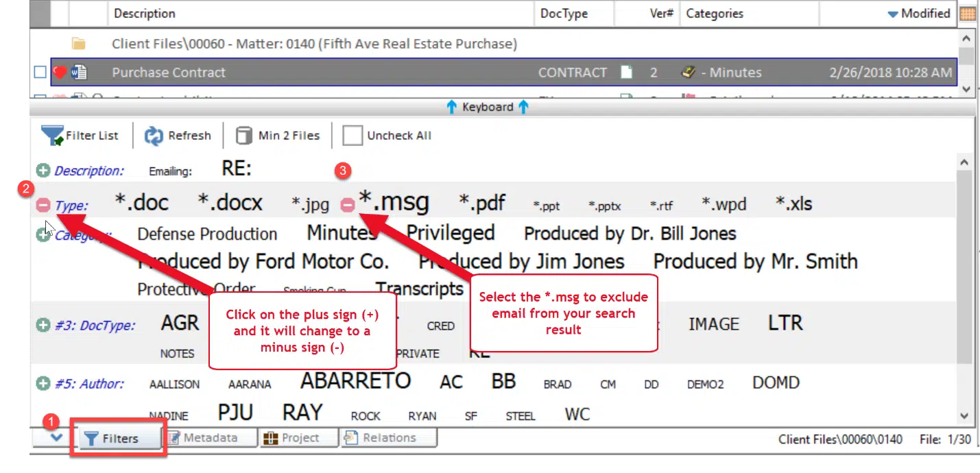Collapse the Type filter minus sign
The image size is (980, 473).
(x=43, y=204)
